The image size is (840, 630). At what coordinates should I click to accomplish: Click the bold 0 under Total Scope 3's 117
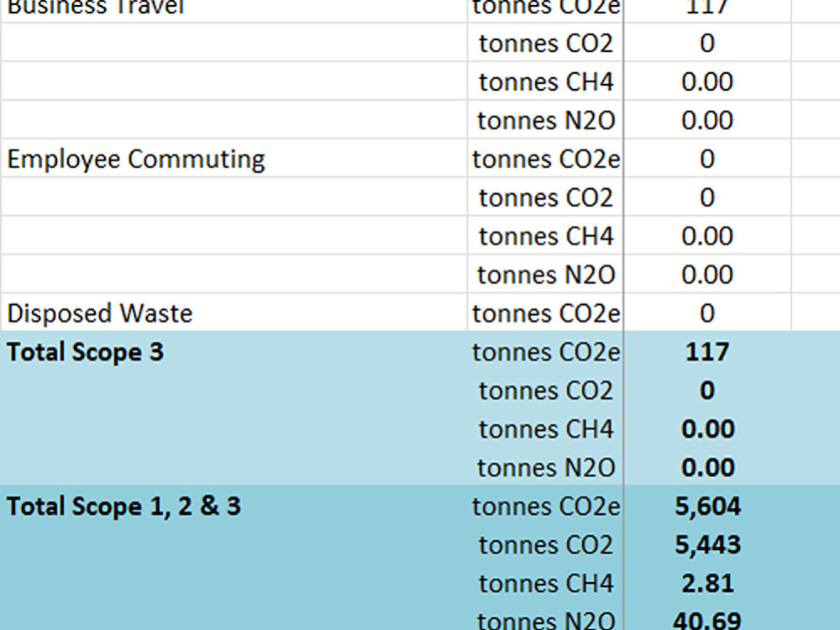707,390
